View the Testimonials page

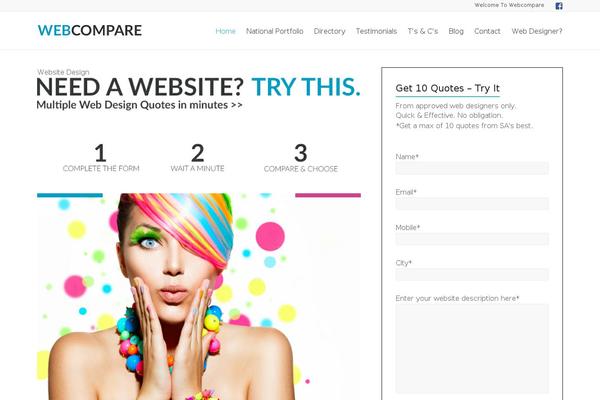[x=376, y=31]
